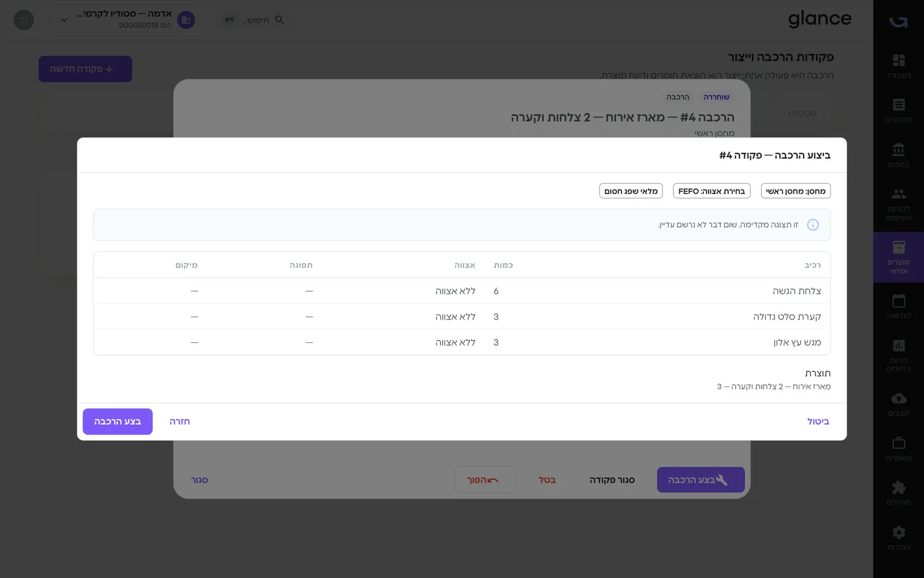
Task: Click בצע הרכבה wrench button in background panel
Action: click(701, 480)
